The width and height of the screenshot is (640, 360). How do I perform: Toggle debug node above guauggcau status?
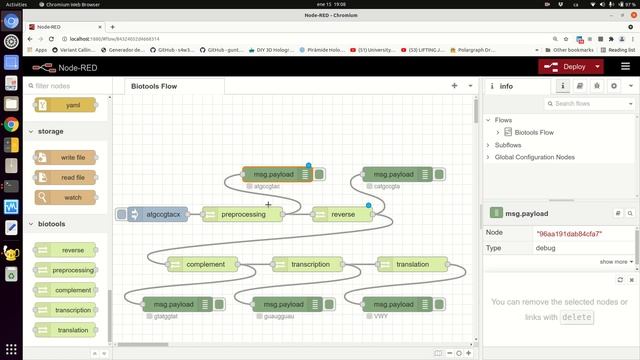coord(329,304)
